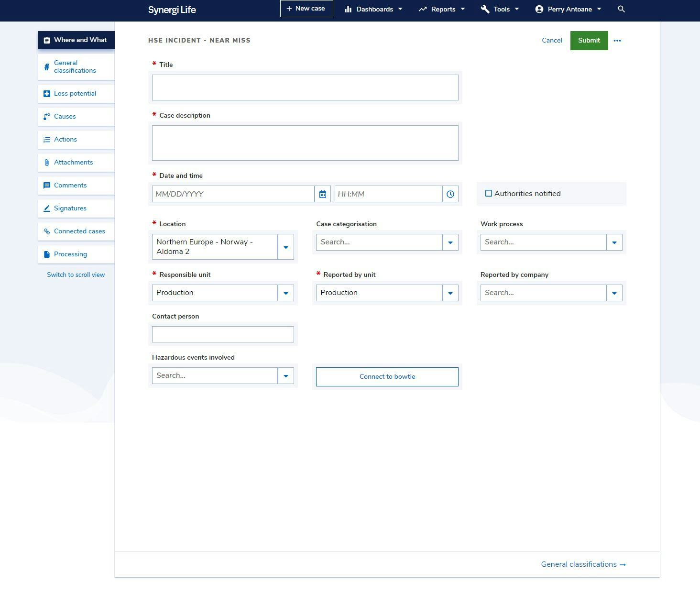700x594 pixels.
Task: Click the Connected cases link icon
Action: point(47,231)
